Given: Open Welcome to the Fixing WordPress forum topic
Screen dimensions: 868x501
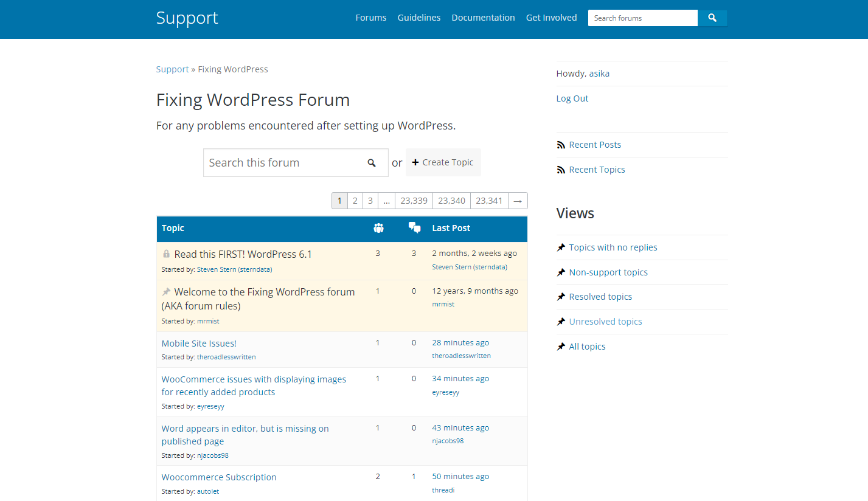Looking at the screenshot, I should 259,299.
